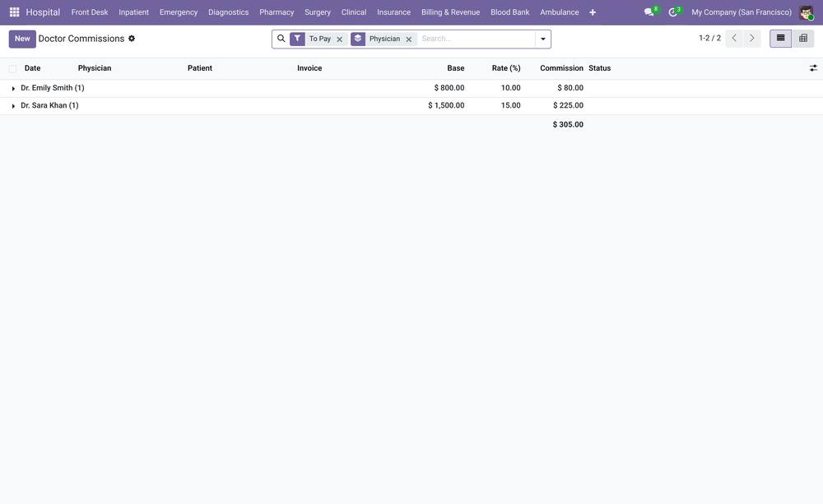Click the $ 1,500.00 base value

[x=446, y=105]
